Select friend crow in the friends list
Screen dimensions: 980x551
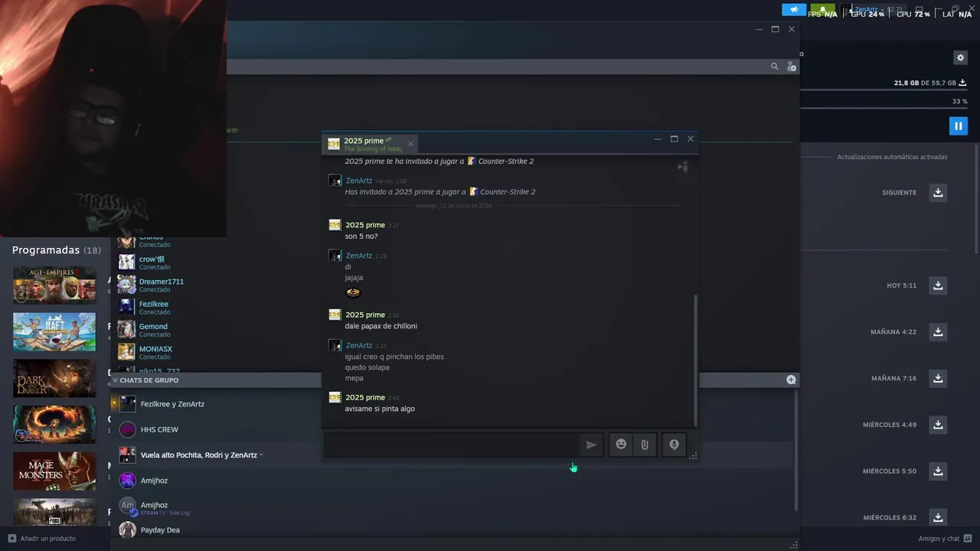tap(153, 262)
